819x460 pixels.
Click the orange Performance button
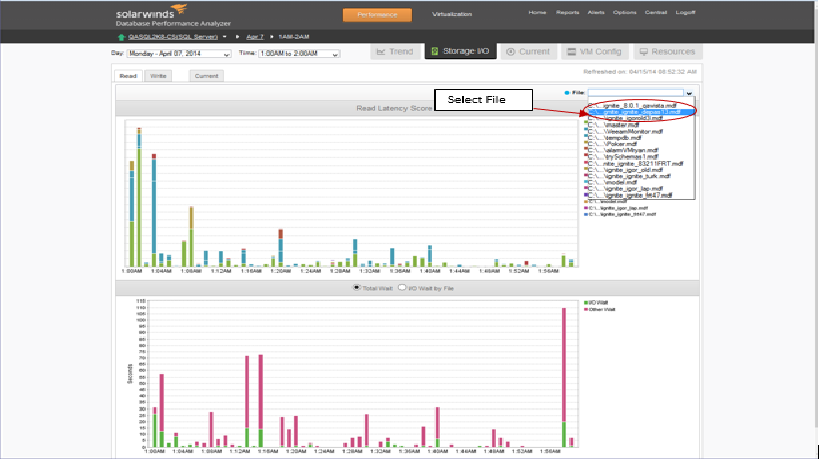click(377, 15)
